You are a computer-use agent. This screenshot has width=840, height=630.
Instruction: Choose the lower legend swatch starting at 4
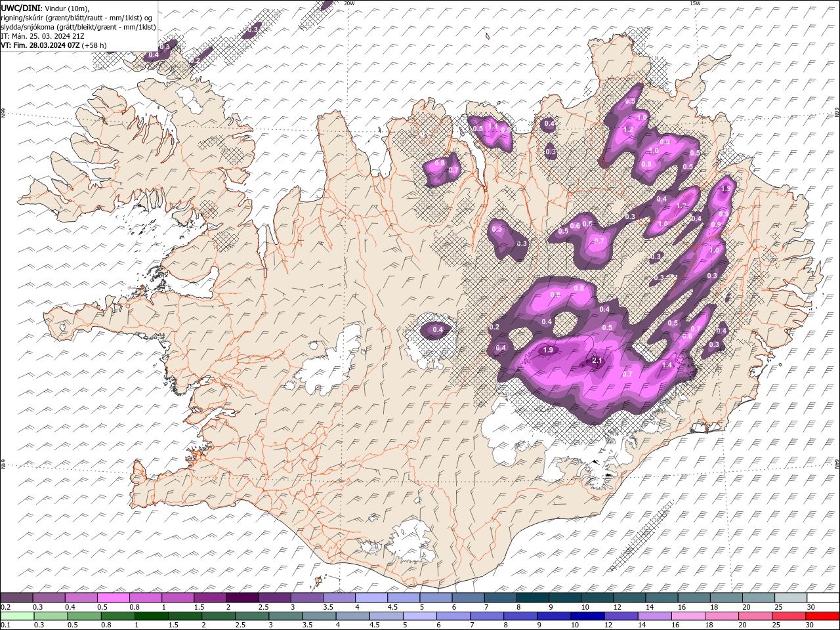(353, 616)
